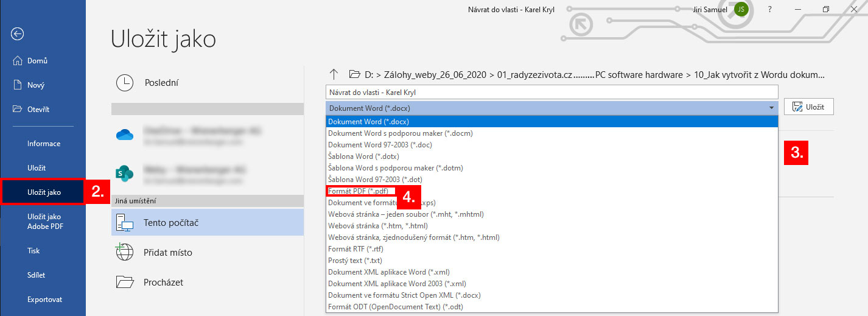Image resolution: width=868 pixels, height=316 pixels.
Task: Click the Zálohy_weby_26_06_2020 breadcrumb
Action: [435, 75]
